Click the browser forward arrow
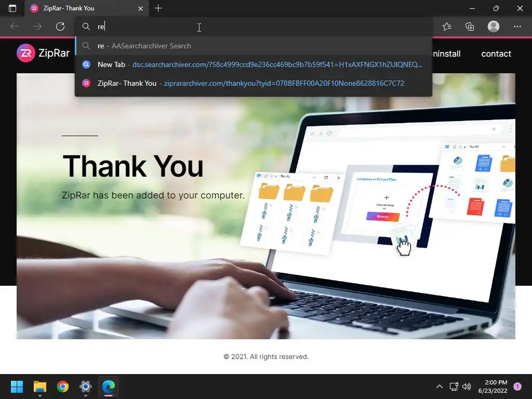 coord(37,26)
